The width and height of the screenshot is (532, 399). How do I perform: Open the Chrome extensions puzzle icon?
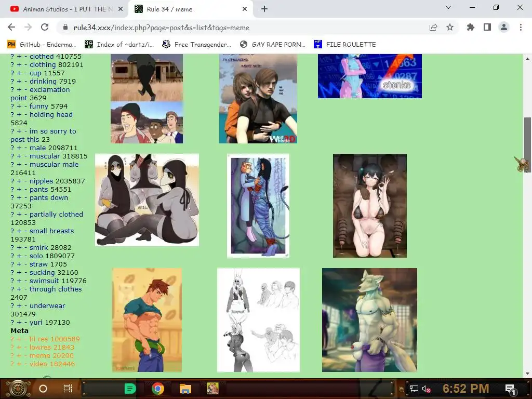pyautogui.click(x=471, y=27)
